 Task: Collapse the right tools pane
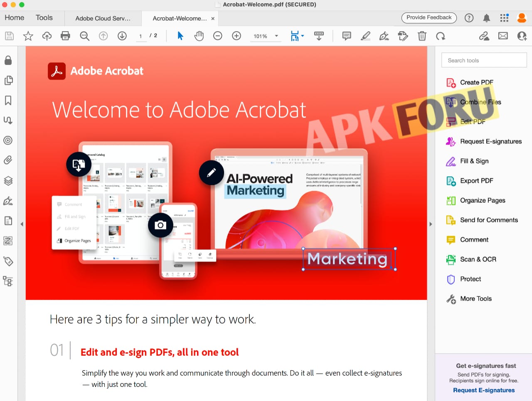click(x=431, y=224)
